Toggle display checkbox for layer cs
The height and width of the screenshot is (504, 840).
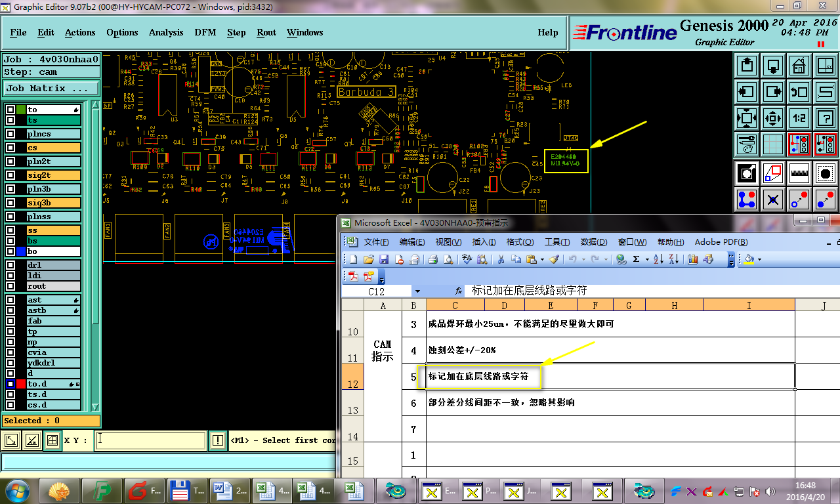pyautogui.click(x=10, y=148)
